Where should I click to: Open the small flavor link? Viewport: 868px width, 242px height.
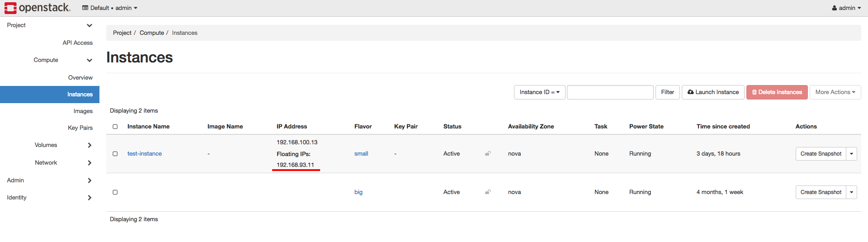pyautogui.click(x=361, y=154)
